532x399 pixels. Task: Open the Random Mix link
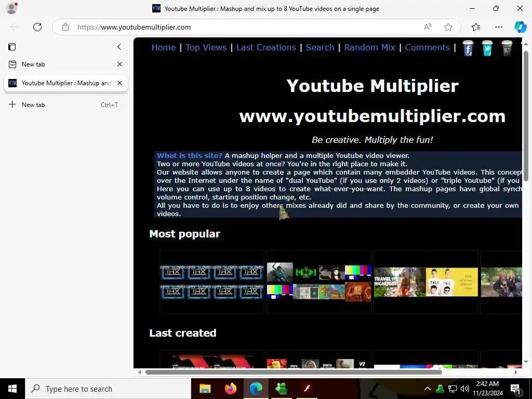(370, 47)
